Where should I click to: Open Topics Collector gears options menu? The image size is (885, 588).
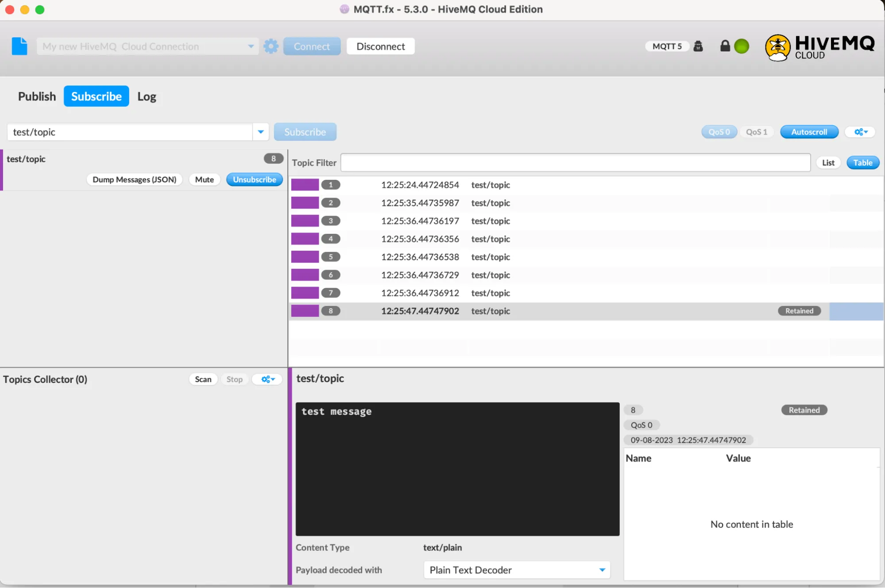pyautogui.click(x=267, y=379)
